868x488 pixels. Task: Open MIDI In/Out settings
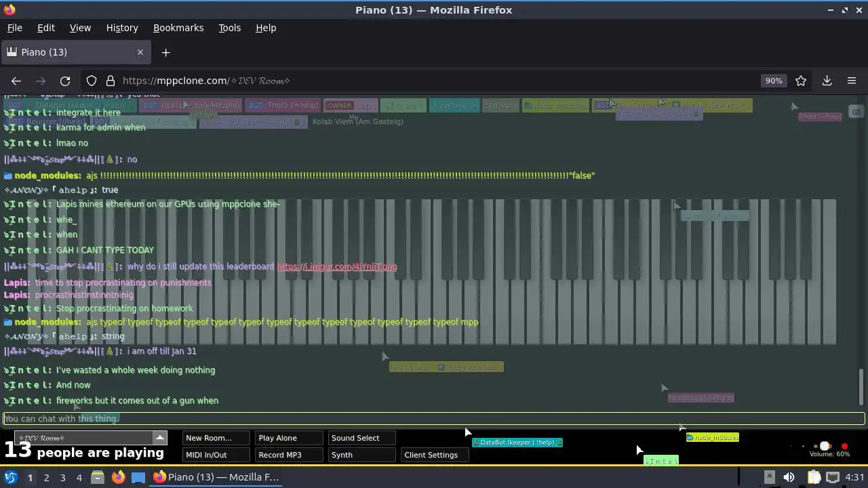point(216,455)
